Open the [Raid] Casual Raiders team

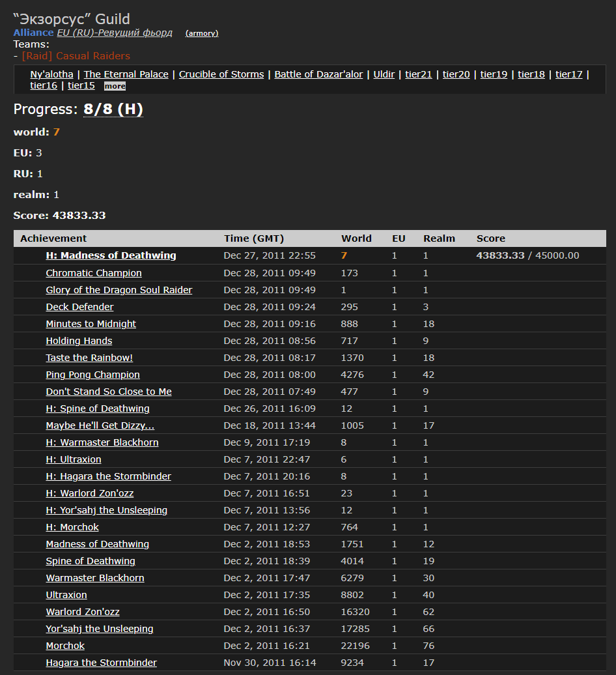[x=76, y=56]
